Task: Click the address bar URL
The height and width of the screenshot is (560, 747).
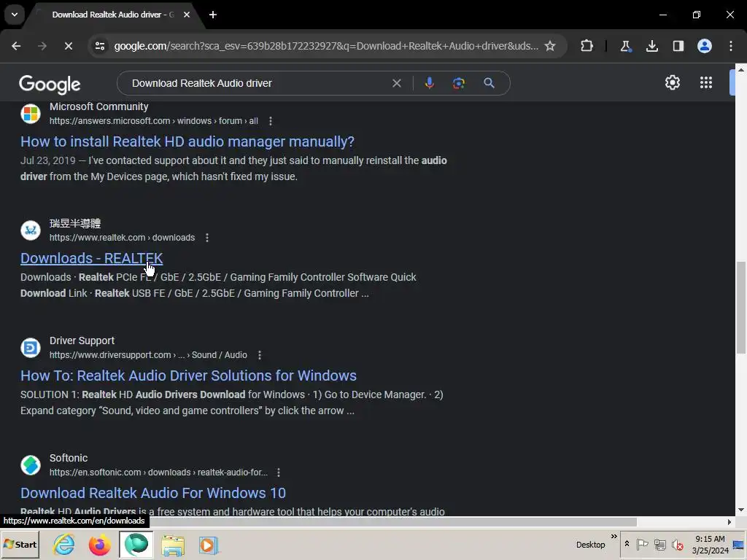Action: click(x=326, y=46)
